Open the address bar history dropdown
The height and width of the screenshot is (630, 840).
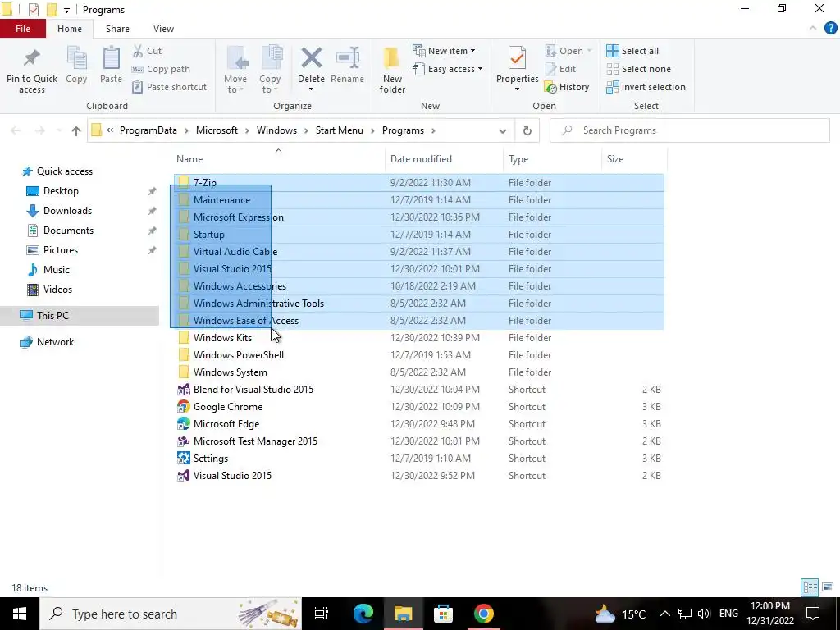503,130
